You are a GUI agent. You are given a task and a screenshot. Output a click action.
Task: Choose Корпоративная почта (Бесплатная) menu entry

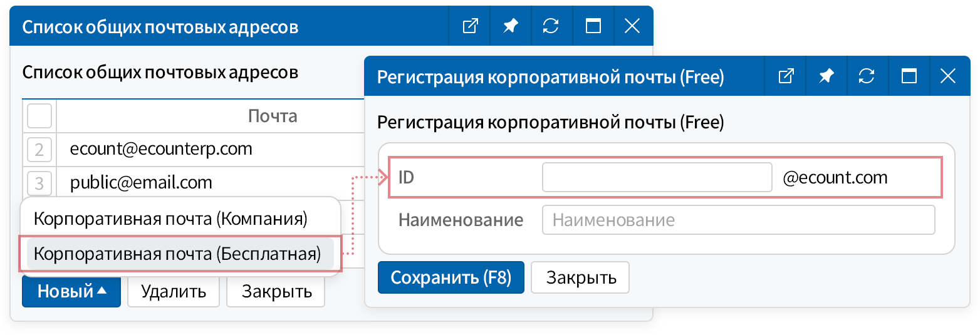tap(180, 254)
